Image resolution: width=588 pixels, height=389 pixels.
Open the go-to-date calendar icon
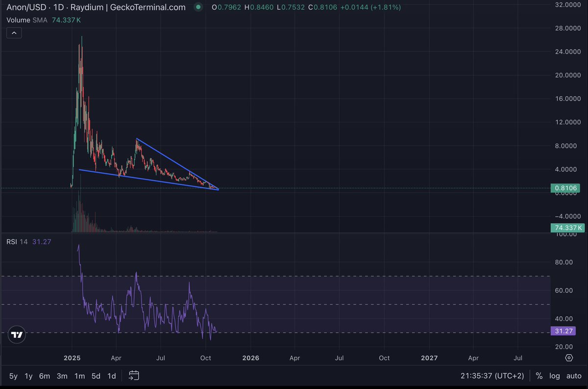134,376
